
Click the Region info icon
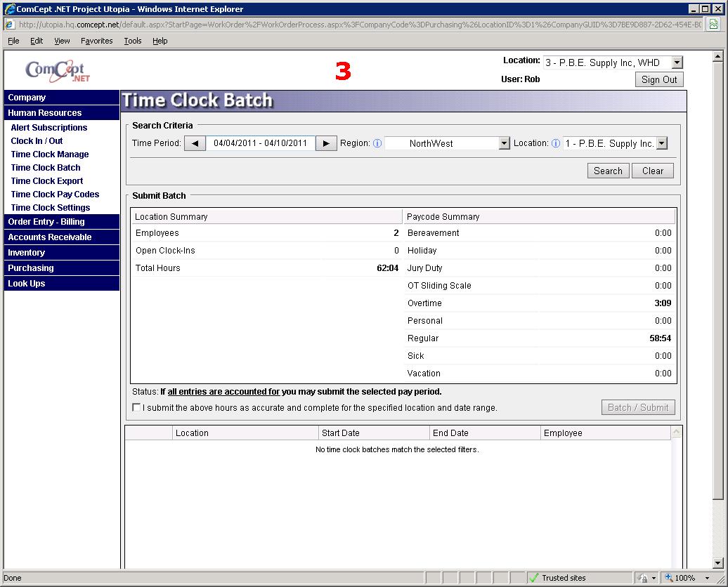click(x=377, y=143)
